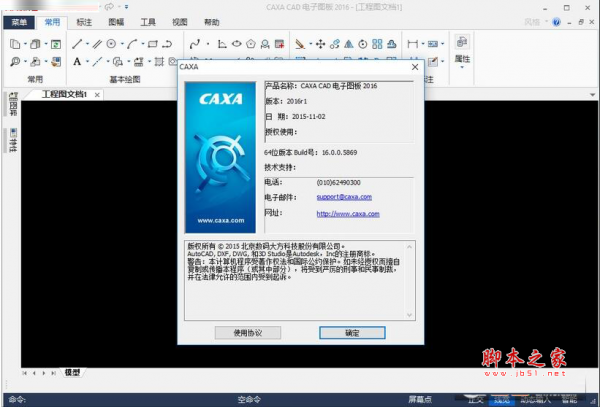Screen dimensions: 600x407
Task: Toggle 动态输入 dynamic input in status bar
Action: tap(535, 400)
